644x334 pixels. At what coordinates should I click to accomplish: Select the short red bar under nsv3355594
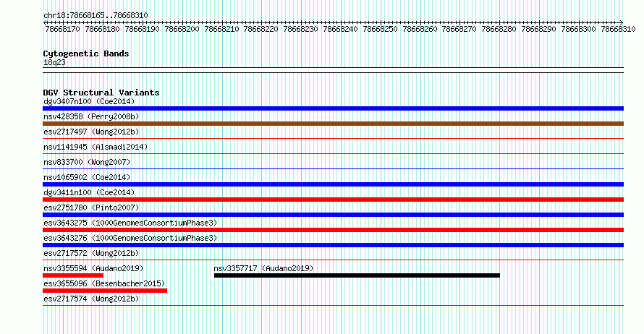[73, 275]
